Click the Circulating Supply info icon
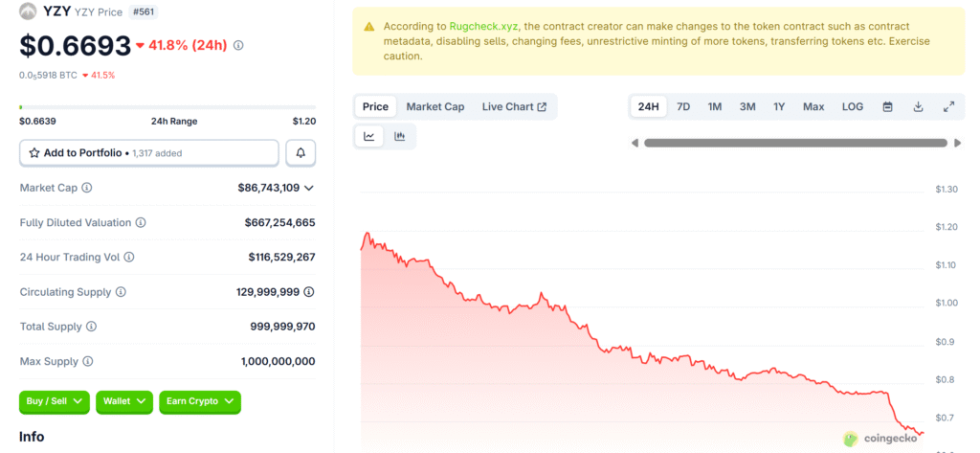 [x=121, y=292]
